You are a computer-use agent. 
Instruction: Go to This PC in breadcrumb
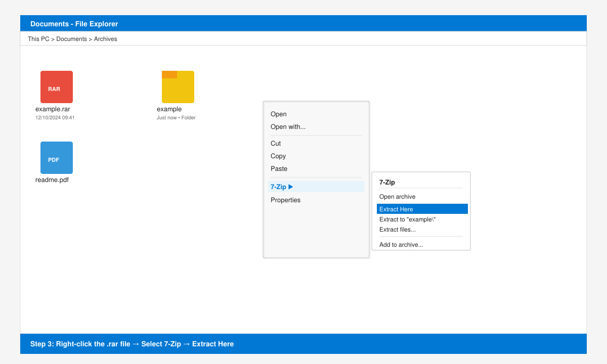tap(38, 39)
